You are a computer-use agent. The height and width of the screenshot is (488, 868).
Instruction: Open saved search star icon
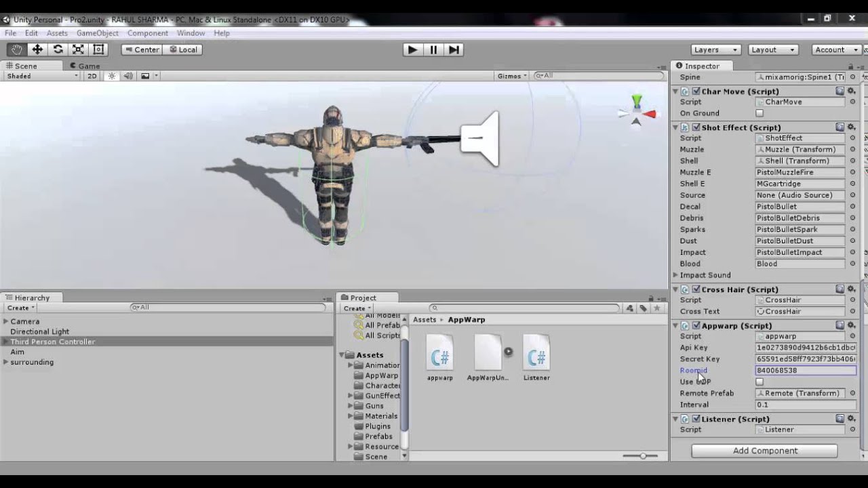656,308
